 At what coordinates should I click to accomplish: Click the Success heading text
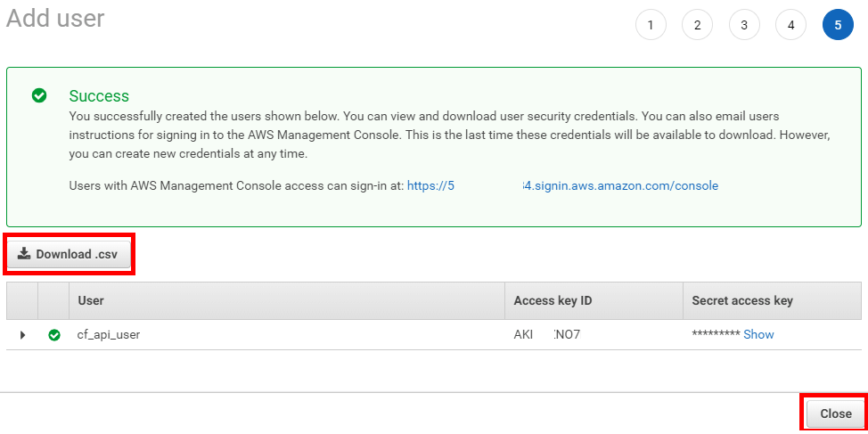99,95
